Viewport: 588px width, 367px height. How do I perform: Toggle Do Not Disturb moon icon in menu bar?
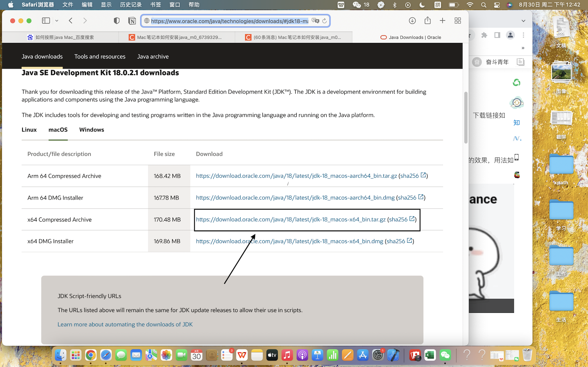pos(422,5)
